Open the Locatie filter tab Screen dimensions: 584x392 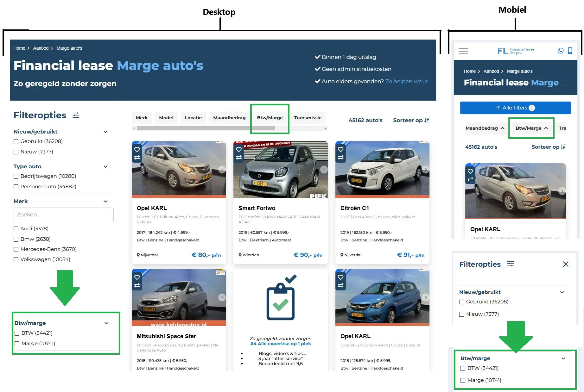pyautogui.click(x=194, y=118)
